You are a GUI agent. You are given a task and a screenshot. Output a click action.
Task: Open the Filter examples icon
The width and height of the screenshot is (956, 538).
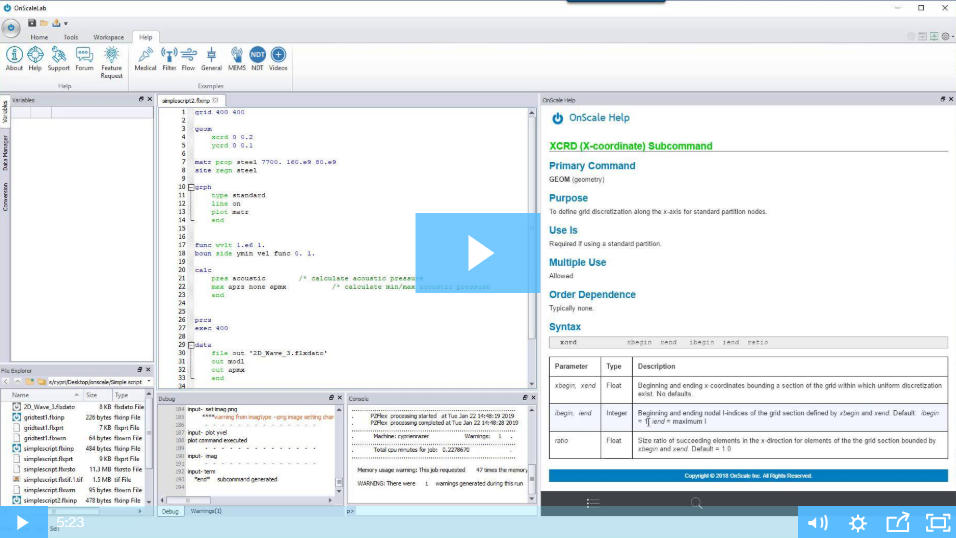[169, 59]
